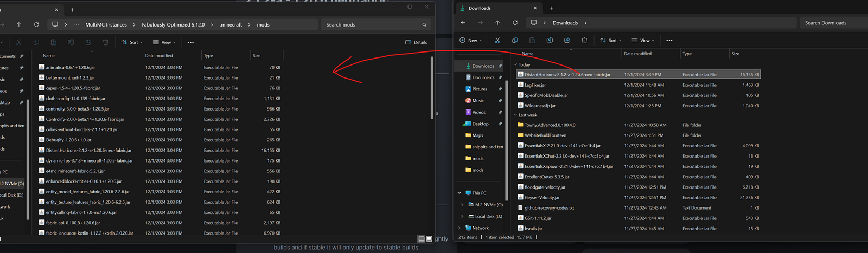Screen dimensions: 868x253
Task: Open Music in Downloads sidebar
Action: [479, 101]
